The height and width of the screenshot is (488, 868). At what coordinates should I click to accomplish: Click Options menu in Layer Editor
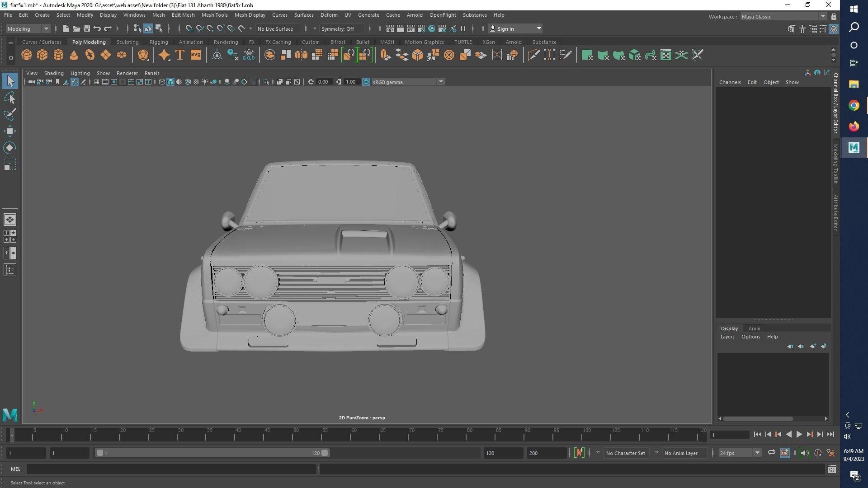point(750,337)
